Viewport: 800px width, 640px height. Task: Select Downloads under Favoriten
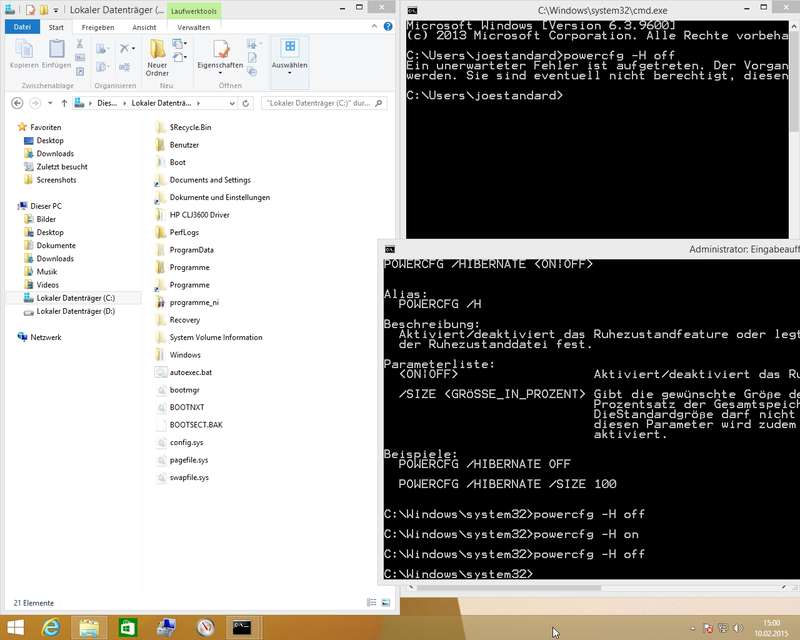[x=55, y=154]
